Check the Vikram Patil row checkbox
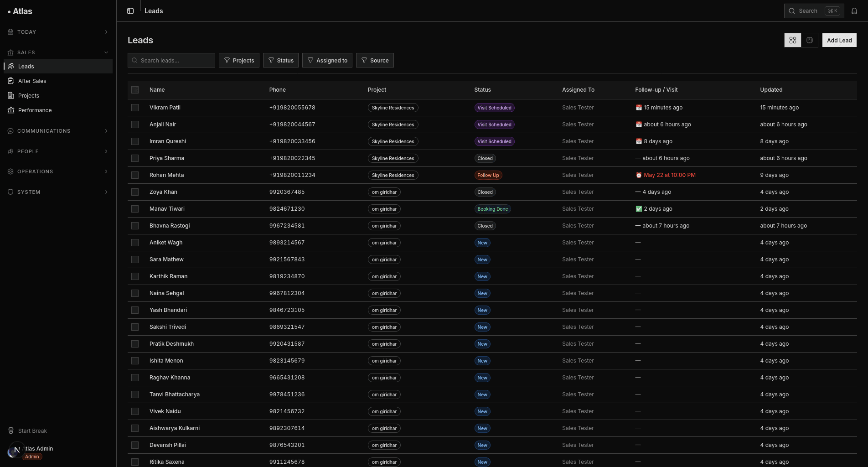 pos(135,108)
